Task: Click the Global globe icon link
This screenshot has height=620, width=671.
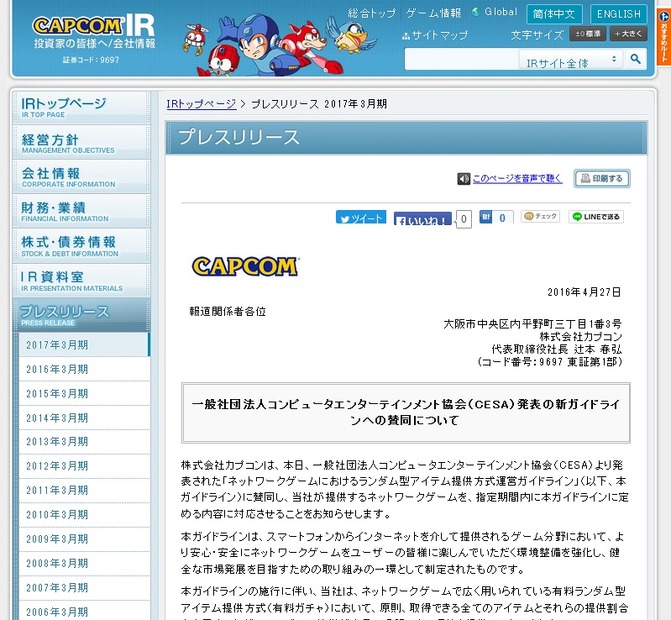Action: [x=495, y=12]
